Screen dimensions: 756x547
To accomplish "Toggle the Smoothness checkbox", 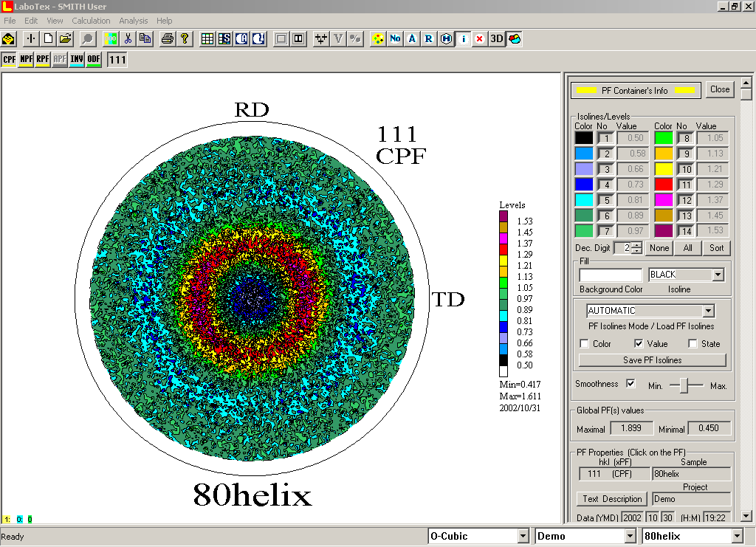I will pos(630,384).
